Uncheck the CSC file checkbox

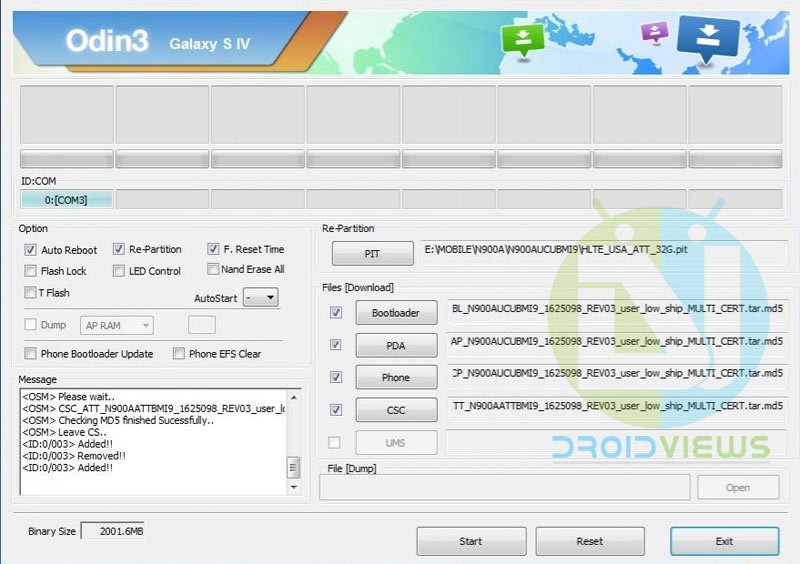pyautogui.click(x=336, y=410)
